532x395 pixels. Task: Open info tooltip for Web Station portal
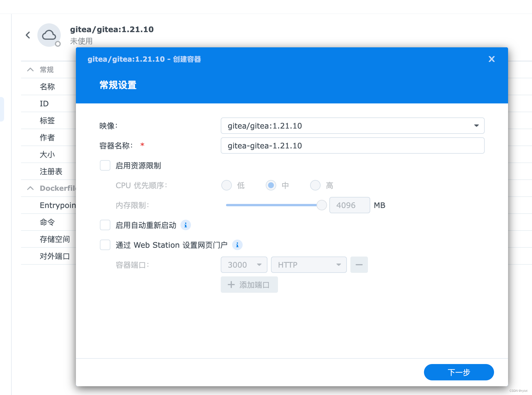point(237,245)
